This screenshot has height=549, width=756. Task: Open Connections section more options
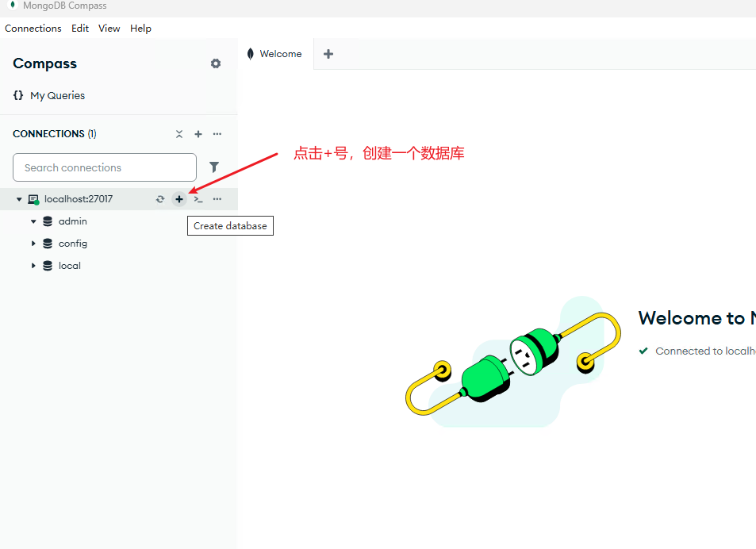[x=217, y=134]
